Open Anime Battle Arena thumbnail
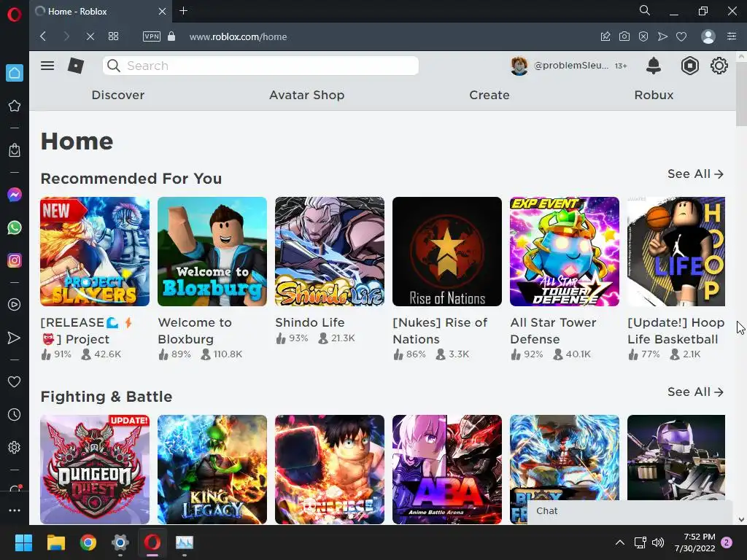Image resolution: width=747 pixels, height=560 pixels. [x=447, y=470]
